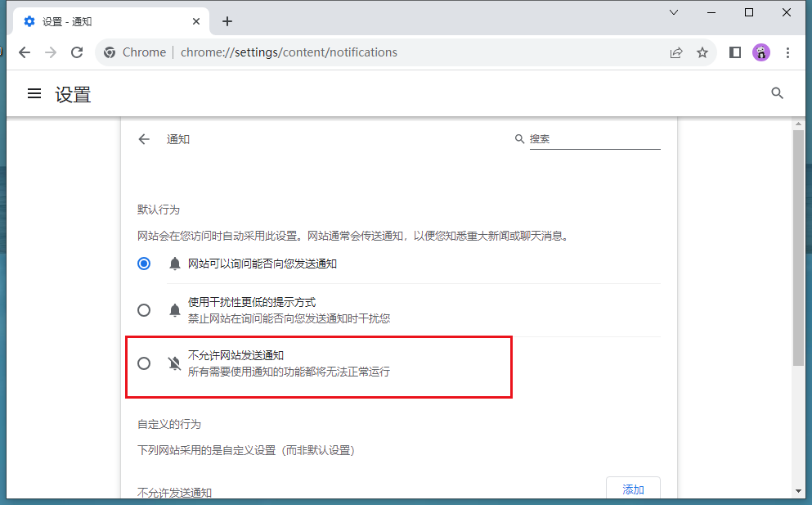
Task: Click text 下列网站采用的是自定义设置
Action: point(207,450)
